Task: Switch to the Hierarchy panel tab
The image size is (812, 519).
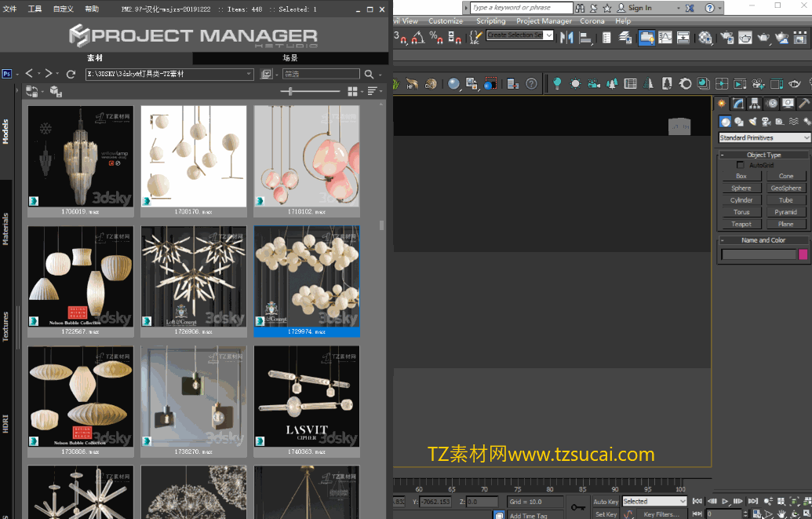Action: click(755, 104)
